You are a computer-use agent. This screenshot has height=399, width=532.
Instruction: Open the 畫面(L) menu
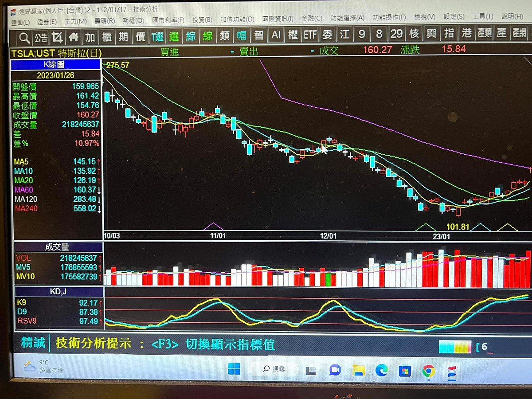tap(20, 22)
